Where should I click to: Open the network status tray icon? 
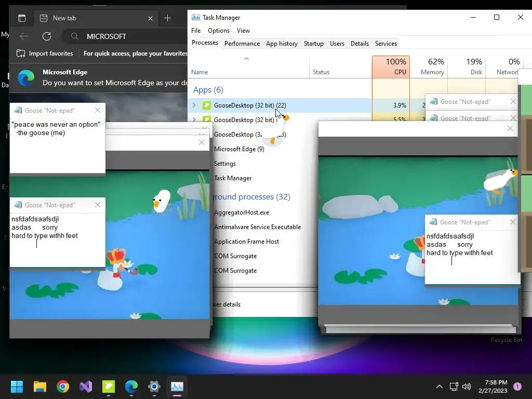pyautogui.click(x=454, y=387)
